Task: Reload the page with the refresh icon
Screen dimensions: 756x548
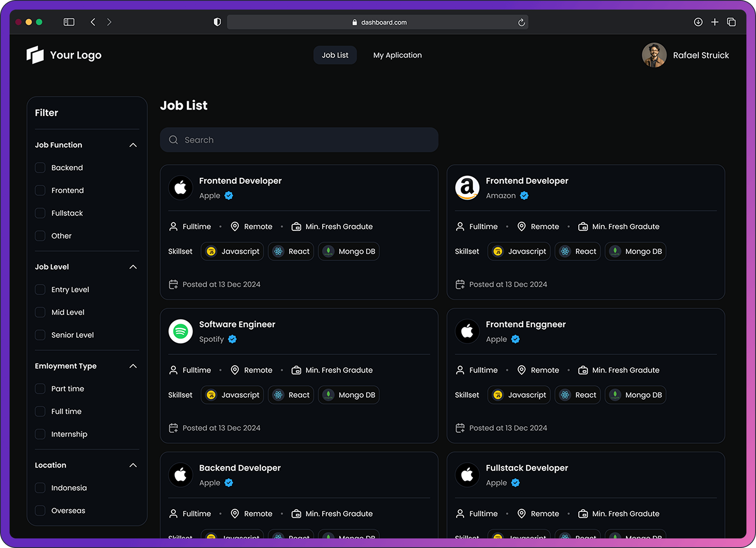Action: (521, 22)
